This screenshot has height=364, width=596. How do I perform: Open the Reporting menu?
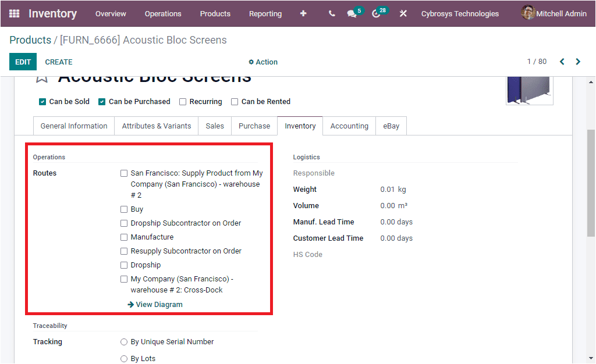click(265, 13)
